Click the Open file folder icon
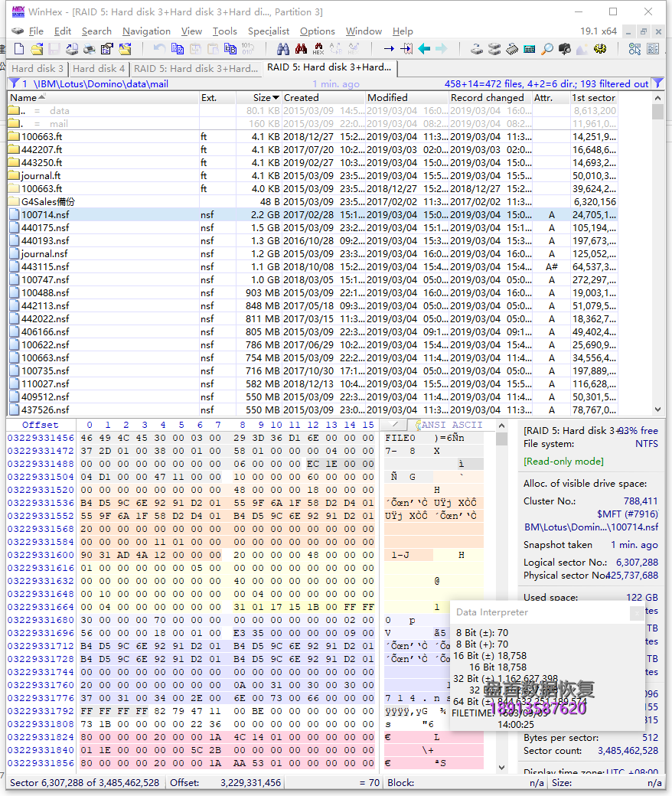The image size is (672, 796). pyautogui.click(x=37, y=49)
